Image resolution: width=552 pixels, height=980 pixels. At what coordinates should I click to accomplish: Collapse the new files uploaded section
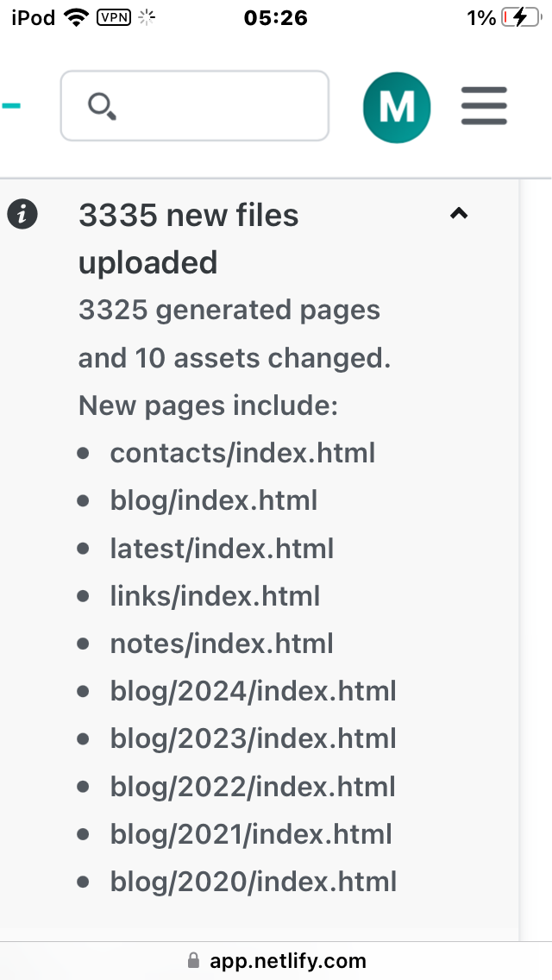coord(459,214)
